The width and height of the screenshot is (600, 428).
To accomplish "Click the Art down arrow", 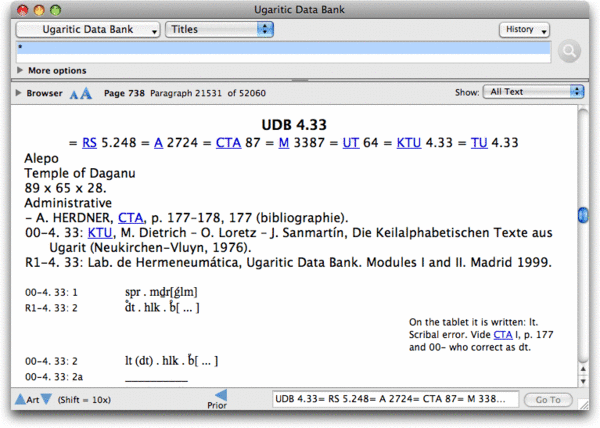I will (x=46, y=399).
